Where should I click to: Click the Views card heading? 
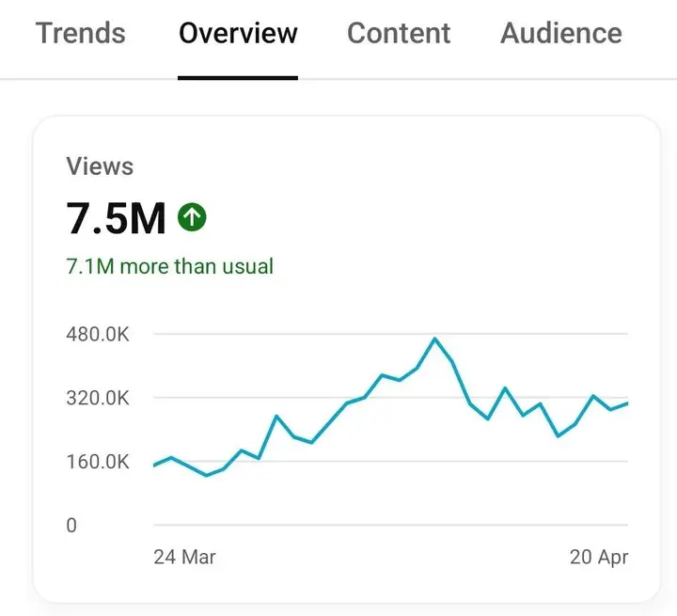100,166
